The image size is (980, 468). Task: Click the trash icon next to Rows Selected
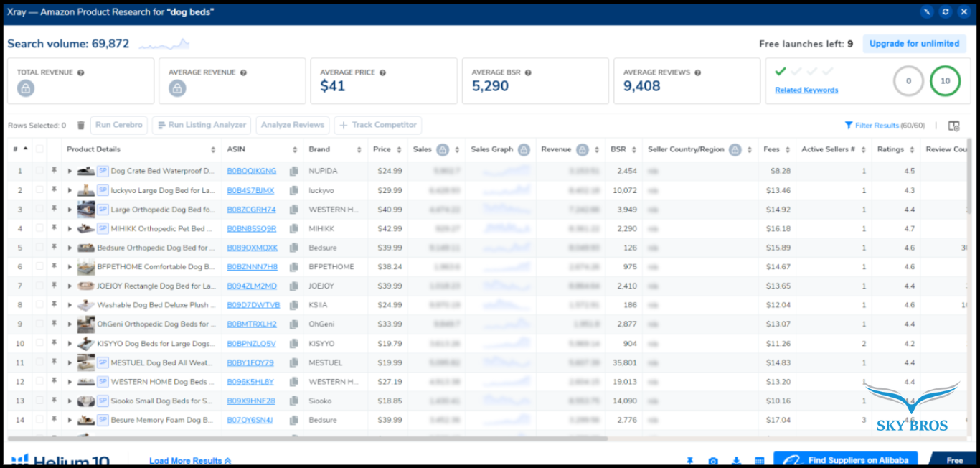pyautogui.click(x=80, y=125)
